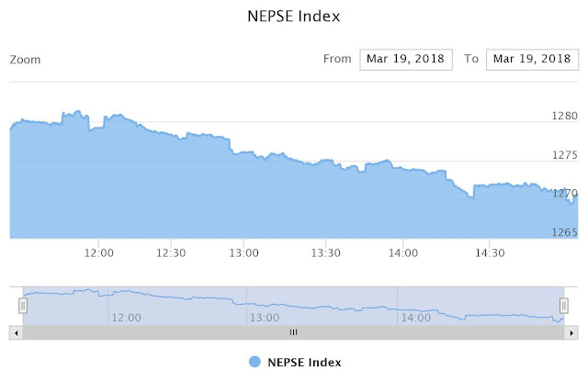Viewport: 588px width, 392px height.
Task: Toggle NEPSE Index series via legend dot
Action: pyautogui.click(x=254, y=362)
